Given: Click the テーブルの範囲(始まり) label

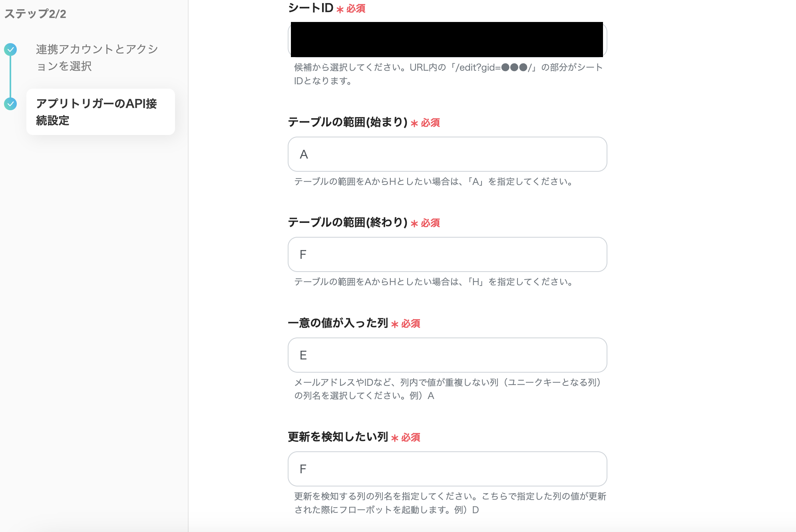Looking at the screenshot, I should click(x=347, y=122).
